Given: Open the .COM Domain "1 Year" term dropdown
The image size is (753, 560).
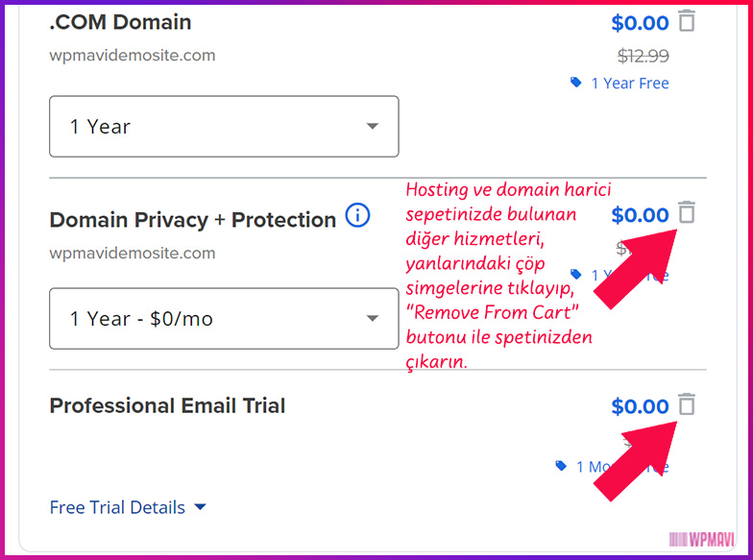Looking at the screenshot, I should point(224,126).
